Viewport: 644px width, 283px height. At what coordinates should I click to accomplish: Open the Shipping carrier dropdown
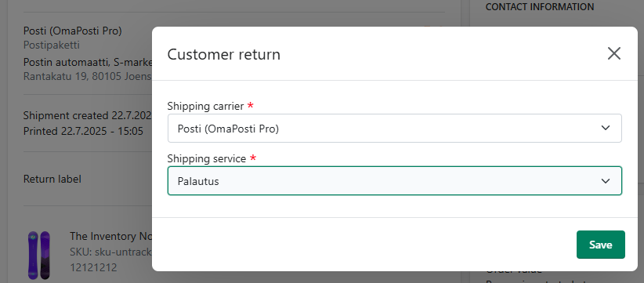[x=394, y=129]
